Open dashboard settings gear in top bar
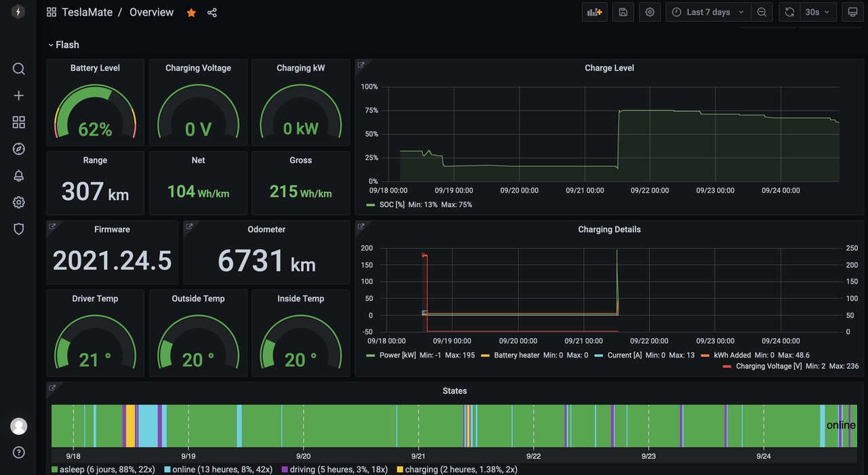The height and width of the screenshot is (475, 868). pyautogui.click(x=650, y=12)
